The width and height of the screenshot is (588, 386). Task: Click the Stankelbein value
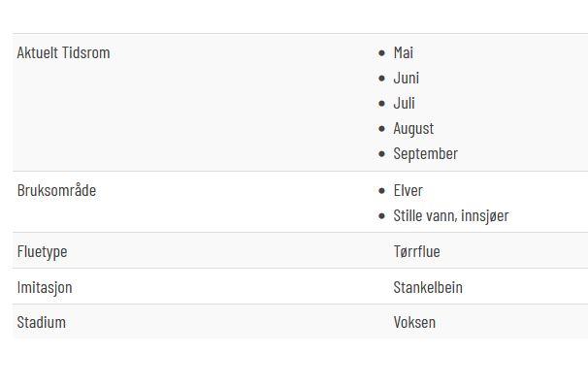pyautogui.click(x=428, y=287)
